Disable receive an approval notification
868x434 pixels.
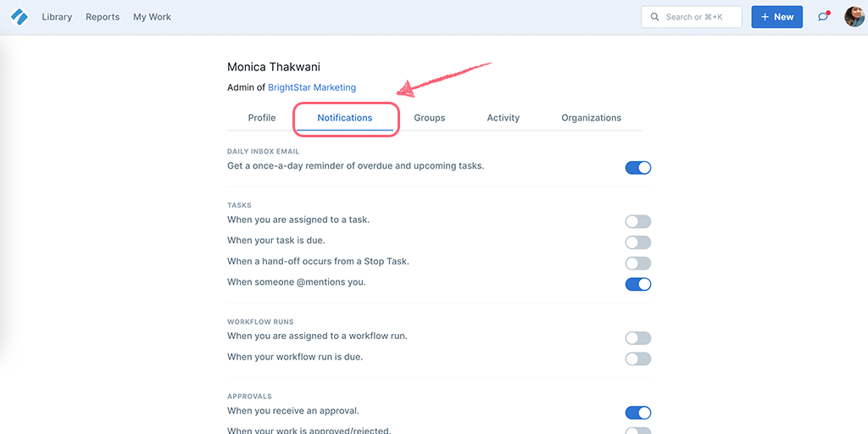[638, 413]
